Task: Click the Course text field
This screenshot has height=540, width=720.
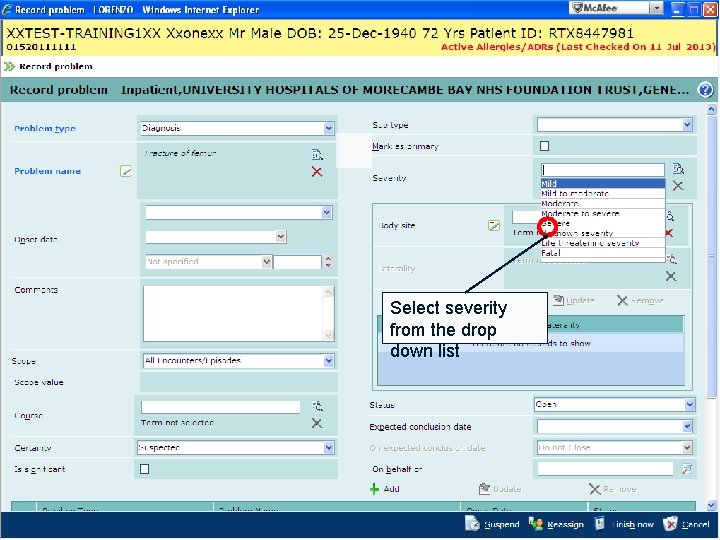Action: click(x=220, y=407)
